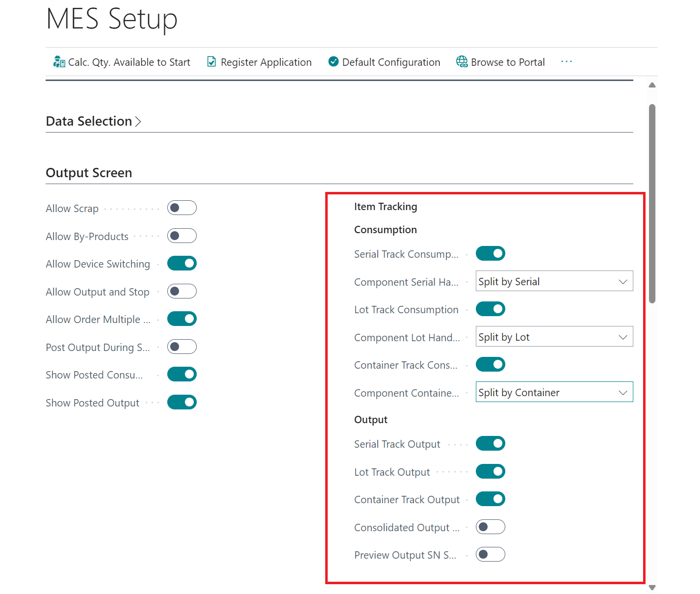Click the Register Application checkmark icon

[211, 61]
